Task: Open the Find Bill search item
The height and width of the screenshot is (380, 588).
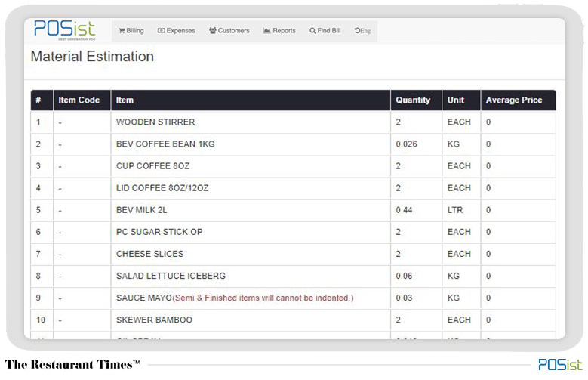Action: [325, 31]
